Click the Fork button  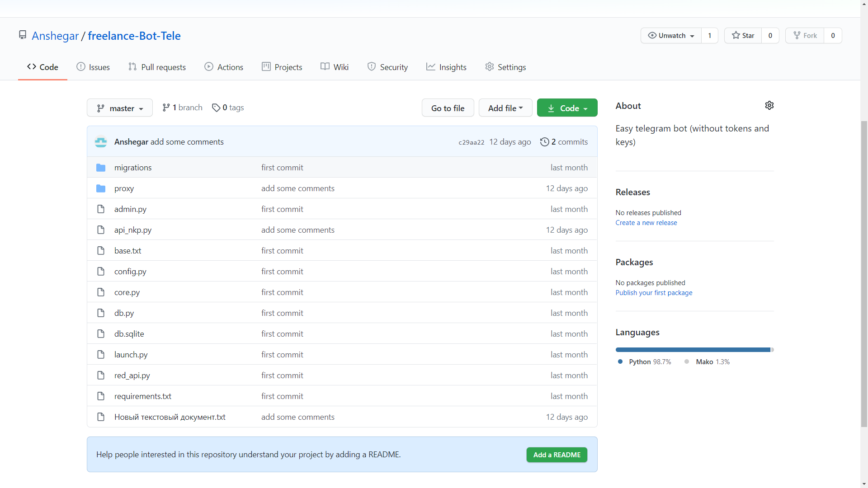pyautogui.click(x=805, y=35)
